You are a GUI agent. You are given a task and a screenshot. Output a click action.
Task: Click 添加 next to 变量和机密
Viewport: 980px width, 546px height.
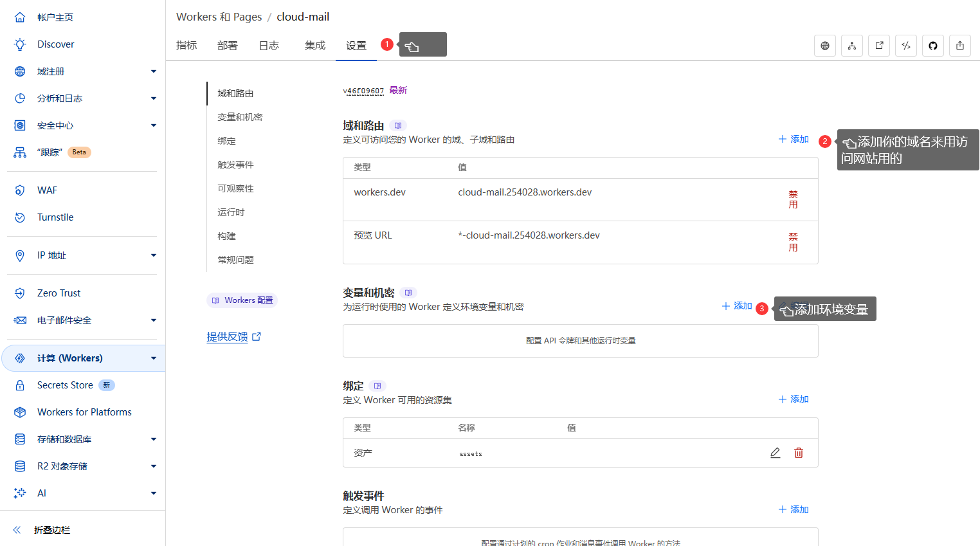click(737, 306)
